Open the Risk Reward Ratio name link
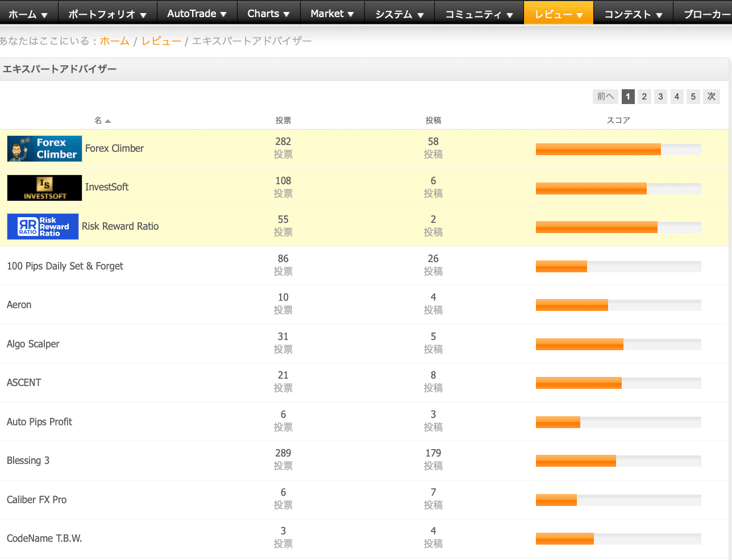Viewport: 732px width, 560px height. (x=120, y=226)
